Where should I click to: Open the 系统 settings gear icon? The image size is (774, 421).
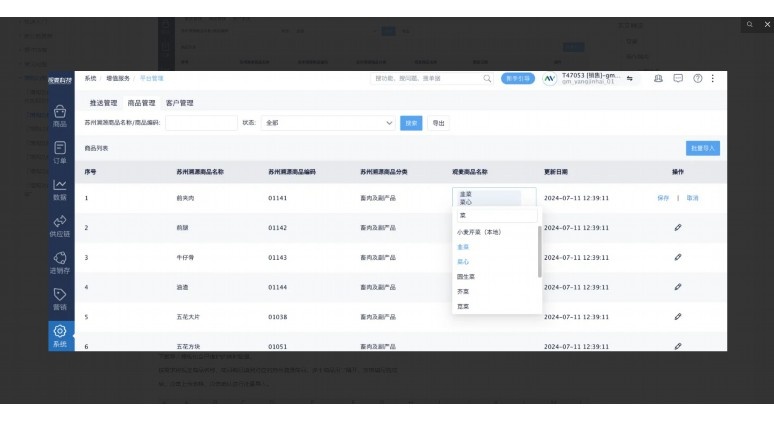pyautogui.click(x=60, y=336)
